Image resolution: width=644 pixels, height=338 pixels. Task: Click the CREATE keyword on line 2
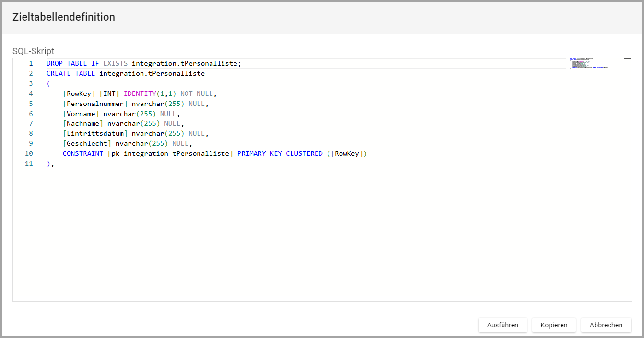pos(59,73)
